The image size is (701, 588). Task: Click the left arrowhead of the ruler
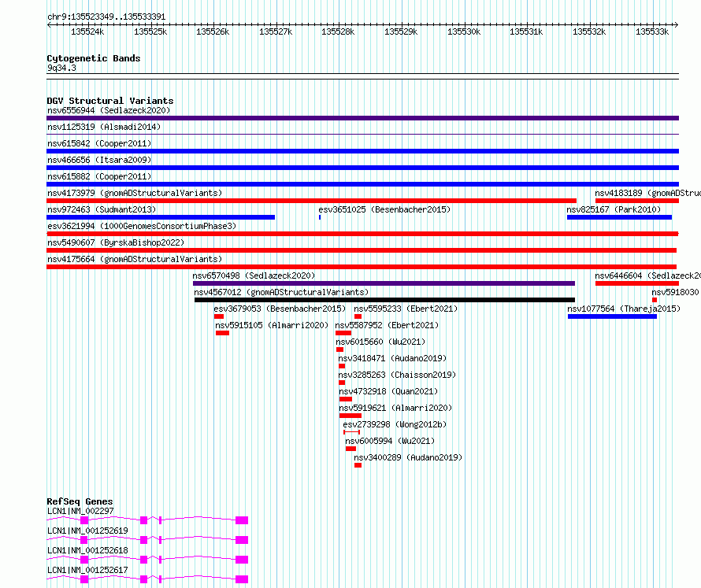[49, 25]
